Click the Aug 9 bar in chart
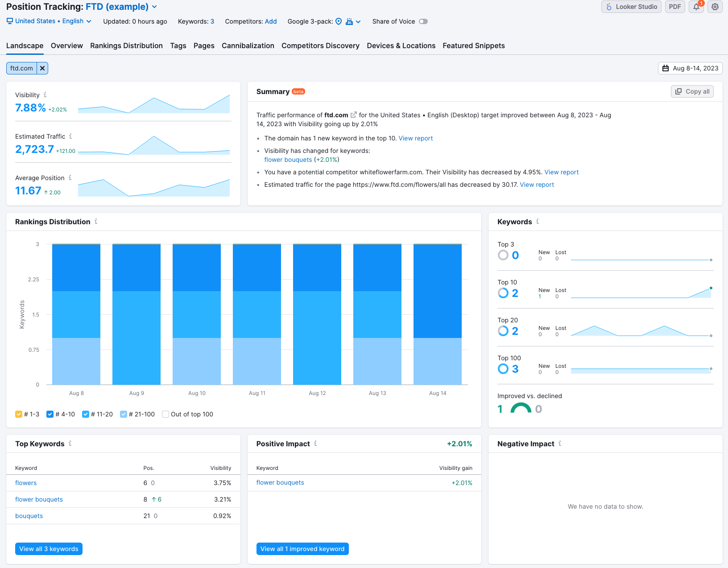This screenshot has height=568, width=728. coord(136,314)
